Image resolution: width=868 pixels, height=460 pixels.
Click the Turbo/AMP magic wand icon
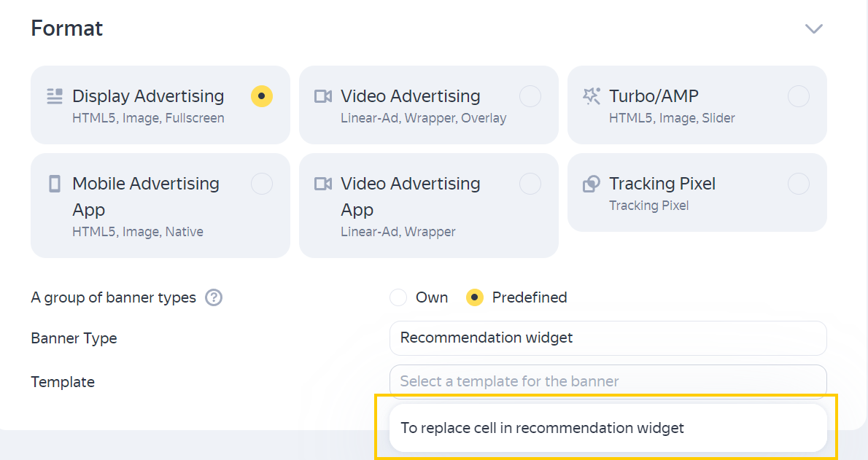point(592,96)
